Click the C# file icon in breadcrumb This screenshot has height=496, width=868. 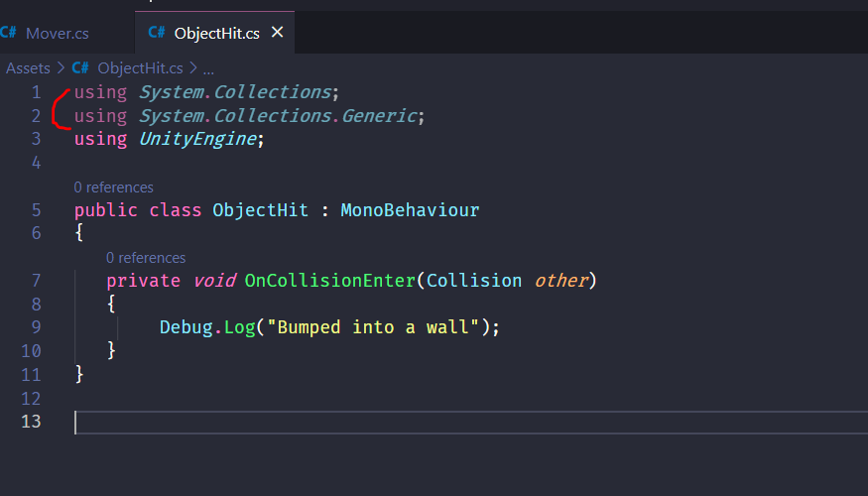click(x=80, y=68)
